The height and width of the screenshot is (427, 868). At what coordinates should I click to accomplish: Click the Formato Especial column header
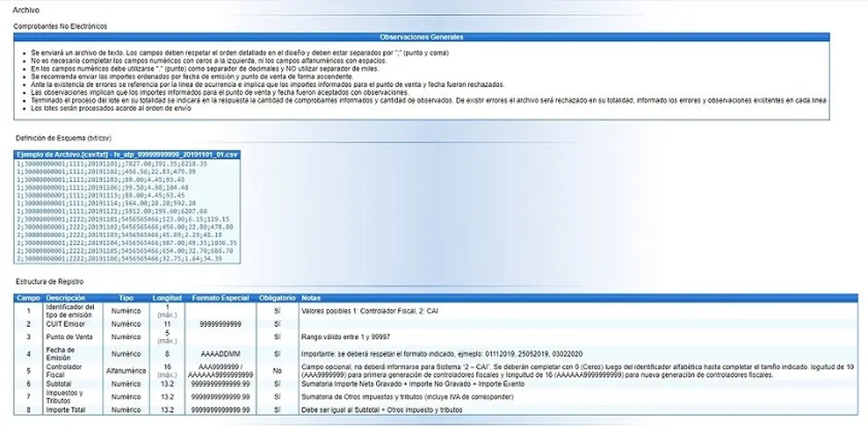pyautogui.click(x=220, y=298)
